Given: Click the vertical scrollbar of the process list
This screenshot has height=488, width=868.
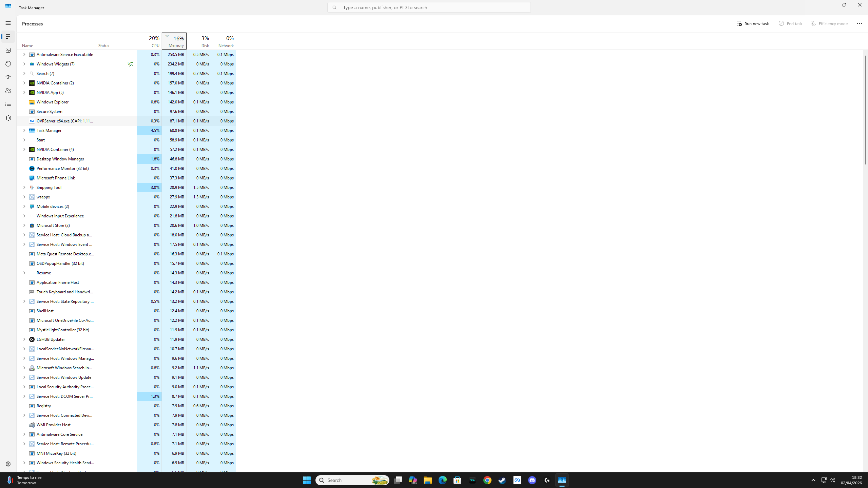Looking at the screenshot, I should (865, 110).
